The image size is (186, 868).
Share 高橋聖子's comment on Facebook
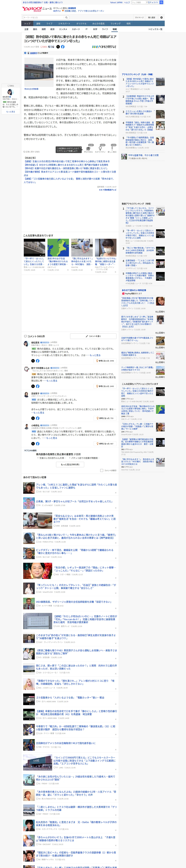pos(38,418)
